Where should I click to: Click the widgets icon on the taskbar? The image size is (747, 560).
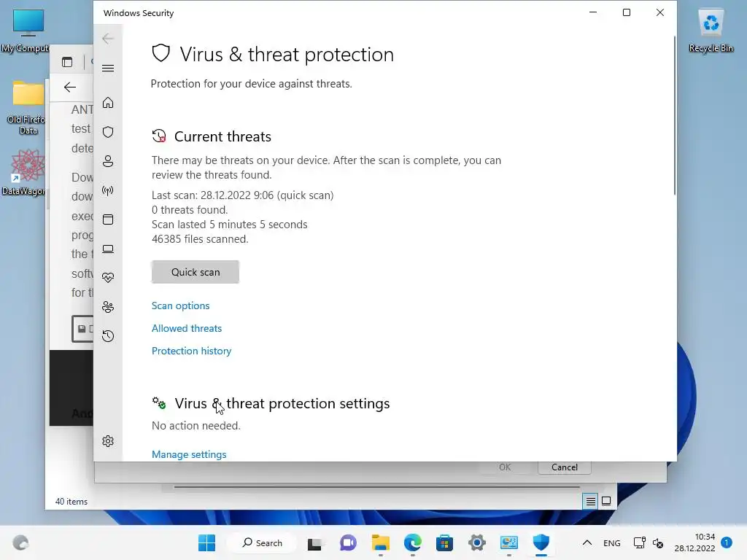point(20,542)
